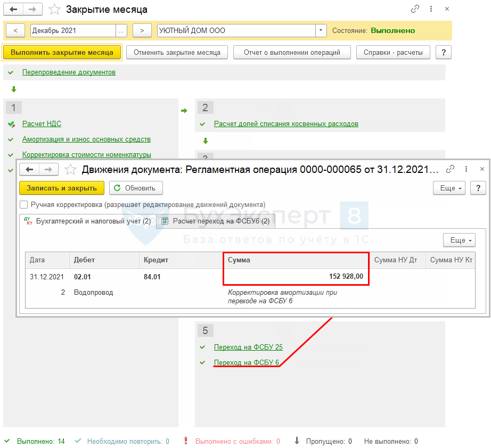491x448 pixels.
Task: Select Водопровод subconto cell
Action: 93,293
